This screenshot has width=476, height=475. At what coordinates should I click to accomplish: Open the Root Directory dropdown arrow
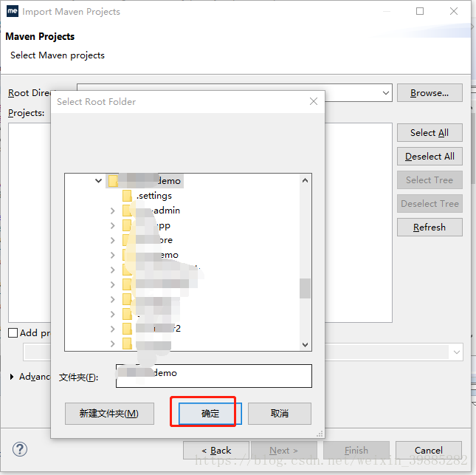tap(386, 92)
